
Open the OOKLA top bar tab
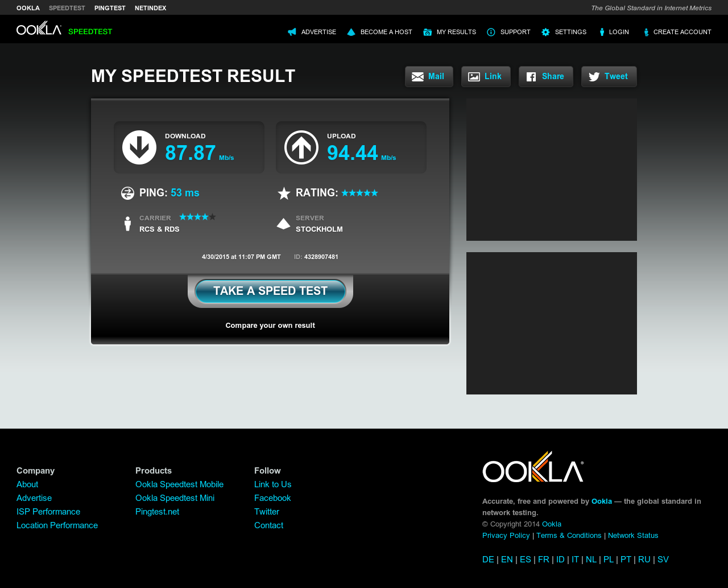pos(28,8)
